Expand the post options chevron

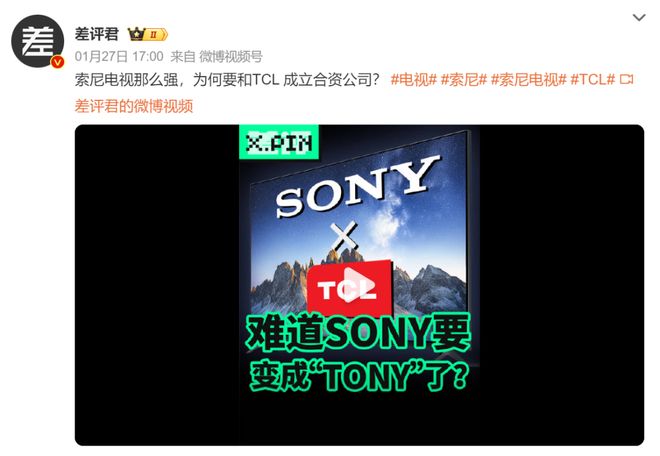point(639,18)
